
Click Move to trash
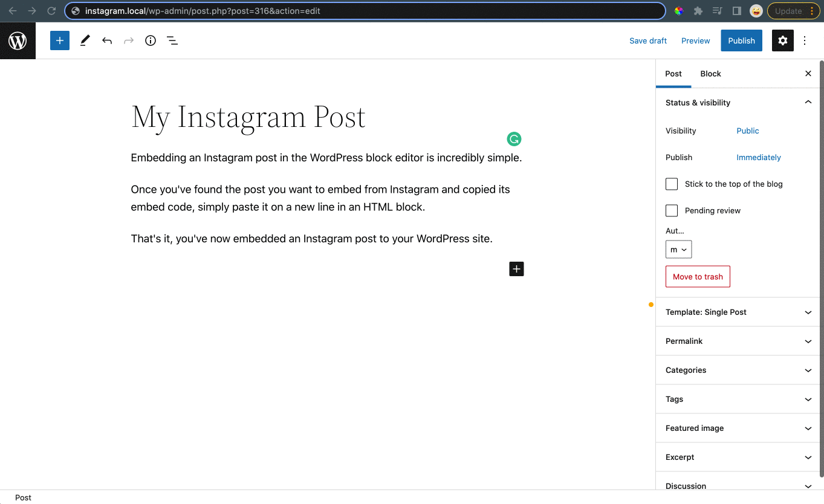click(698, 277)
